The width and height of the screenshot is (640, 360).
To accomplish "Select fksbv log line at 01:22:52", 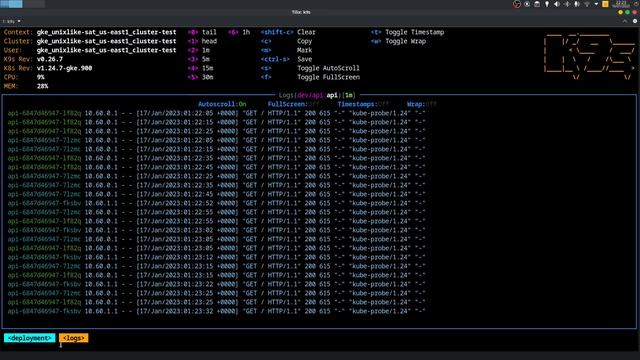I will [216, 203].
